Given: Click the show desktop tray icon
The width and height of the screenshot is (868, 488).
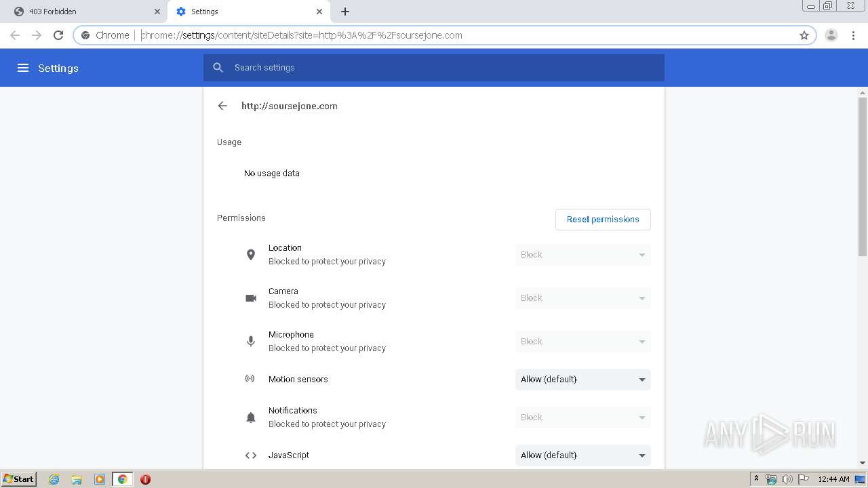Looking at the screenshot, I should pos(860,479).
